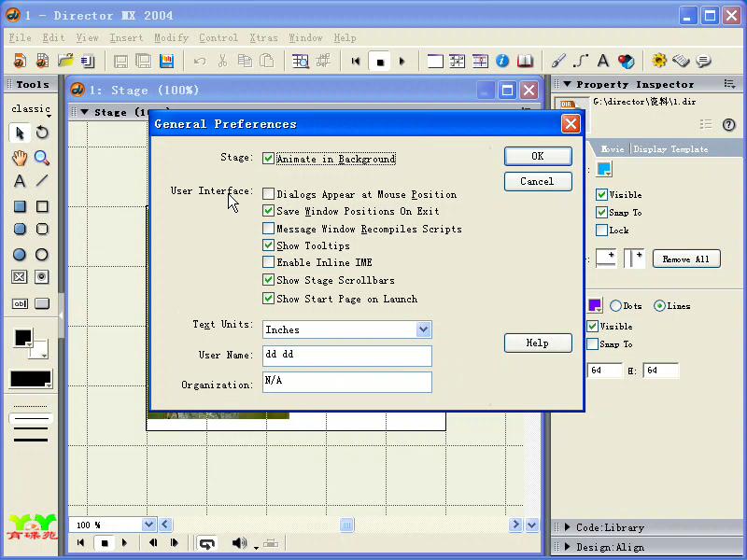
Task: Click the New Movie toolbar icon
Action: pyautogui.click(x=20, y=61)
